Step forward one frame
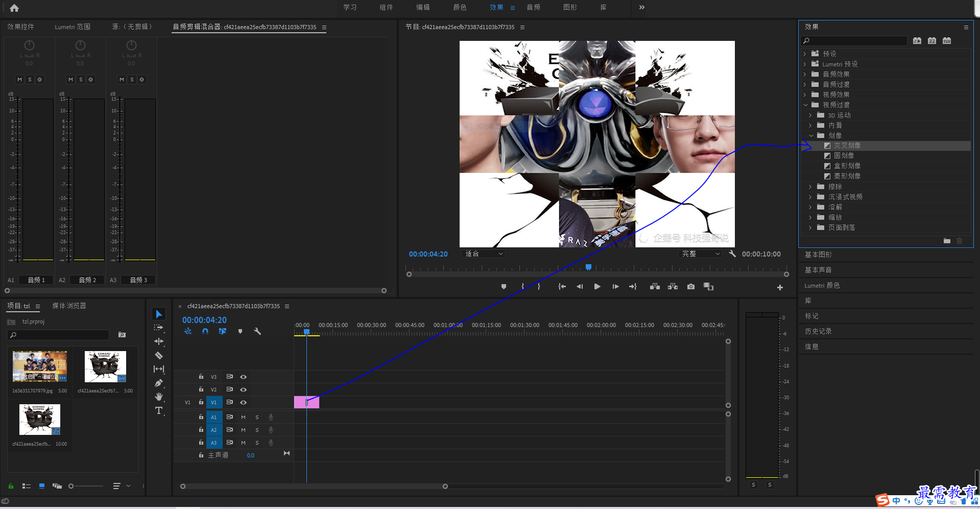Screen dimensions: 980x509 click(x=615, y=287)
